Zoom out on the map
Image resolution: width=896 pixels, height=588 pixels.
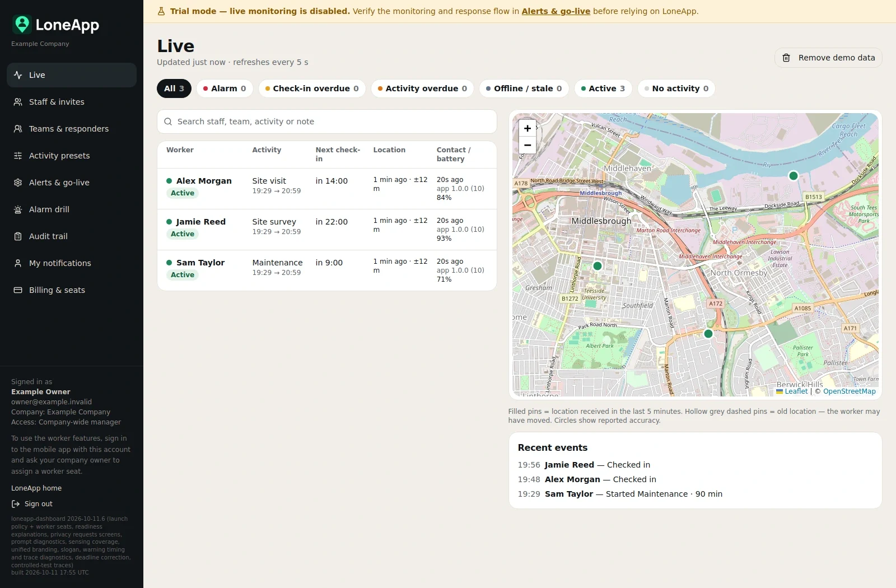pos(528,145)
